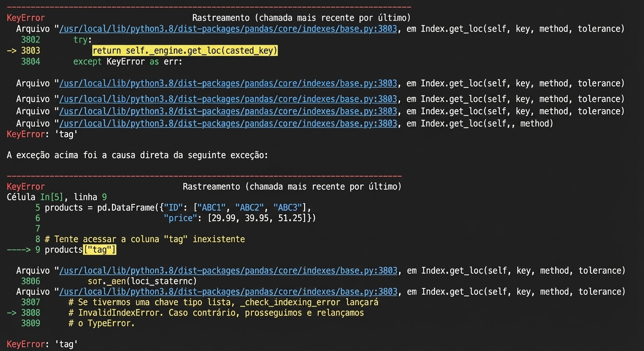
Task: Open base.py:3803 link directly above line 3802
Action: (228, 29)
